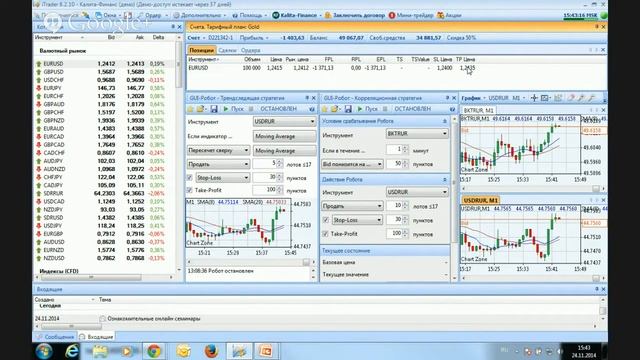The width and height of the screenshot is (640, 360).
Task: Toggle Stop-Loss checkbox in trend-following robot
Action: pos(190,178)
